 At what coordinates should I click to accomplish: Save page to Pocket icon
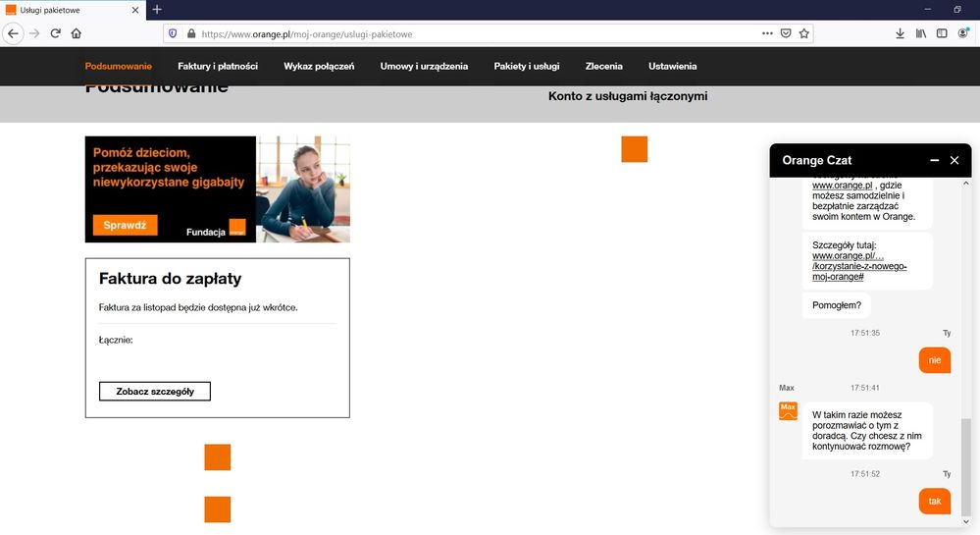[786, 33]
